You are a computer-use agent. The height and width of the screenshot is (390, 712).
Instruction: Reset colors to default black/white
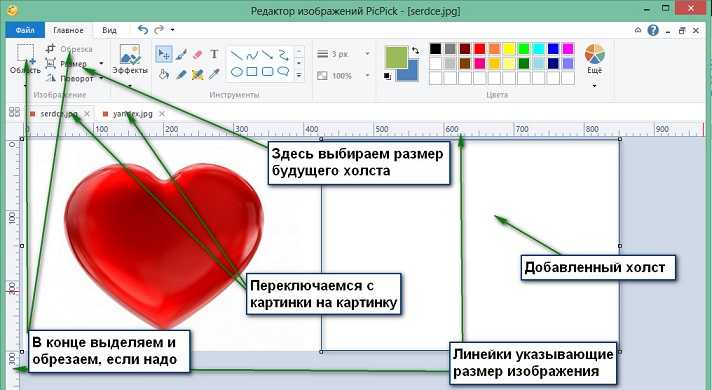pos(387,77)
